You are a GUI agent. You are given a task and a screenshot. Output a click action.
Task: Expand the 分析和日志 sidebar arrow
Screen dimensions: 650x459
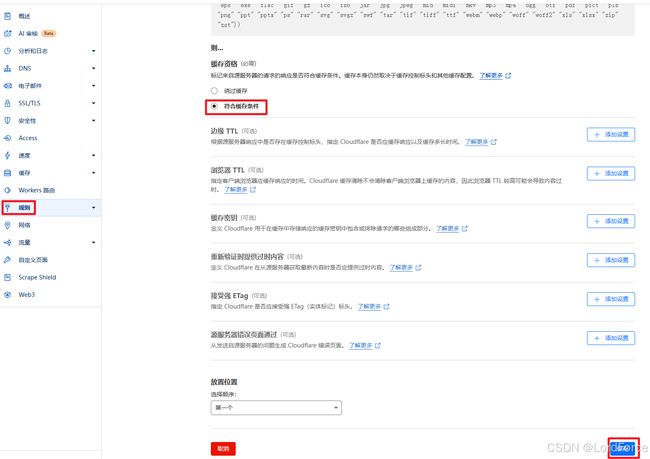pyautogui.click(x=94, y=51)
